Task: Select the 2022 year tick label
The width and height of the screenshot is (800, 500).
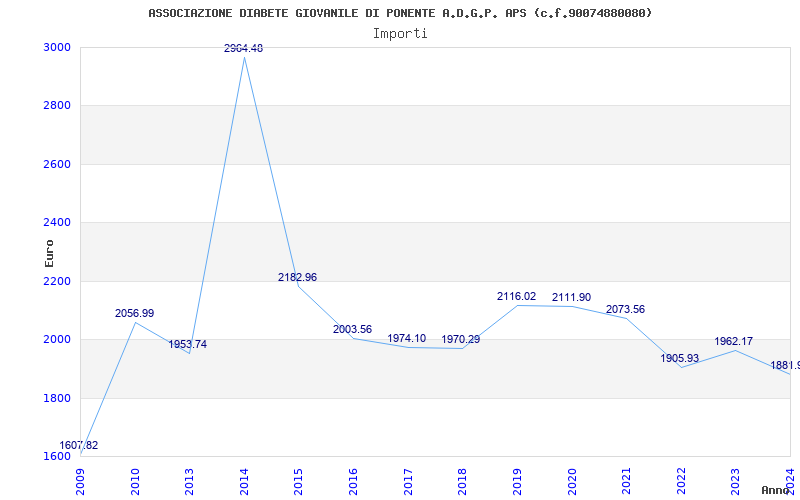Action: pos(681,478)
